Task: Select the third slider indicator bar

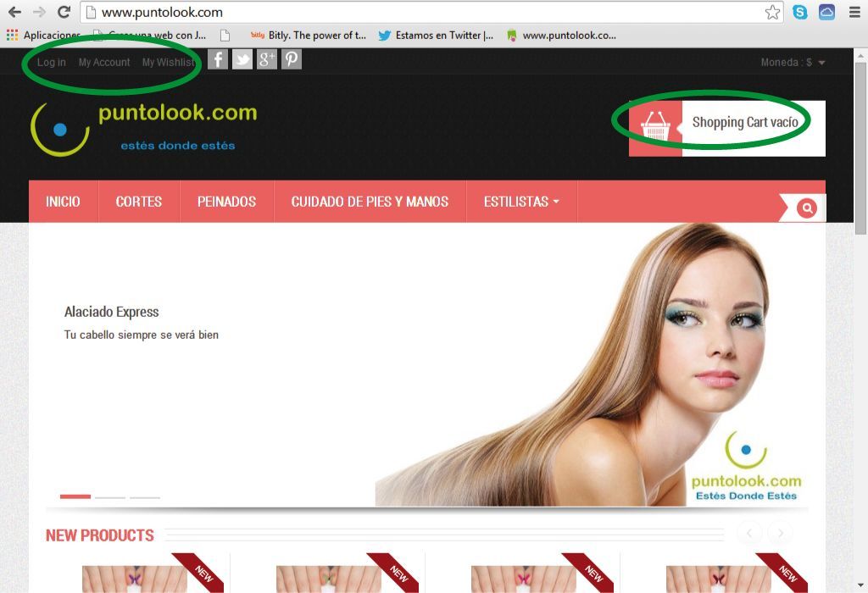Action: [145, 497]
